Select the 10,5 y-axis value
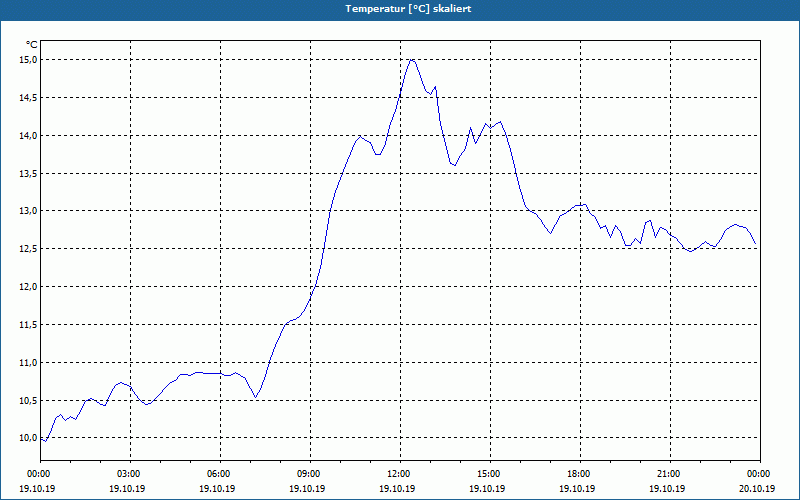The image size is (800, 500). click(x=28, y=401)
